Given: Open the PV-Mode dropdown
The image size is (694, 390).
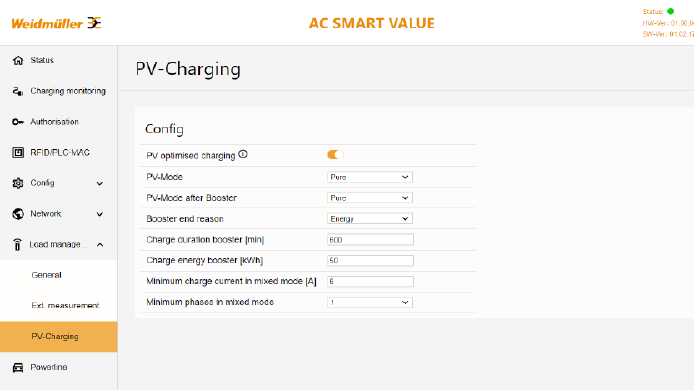Looking at the screenshot, I should 370,177.
